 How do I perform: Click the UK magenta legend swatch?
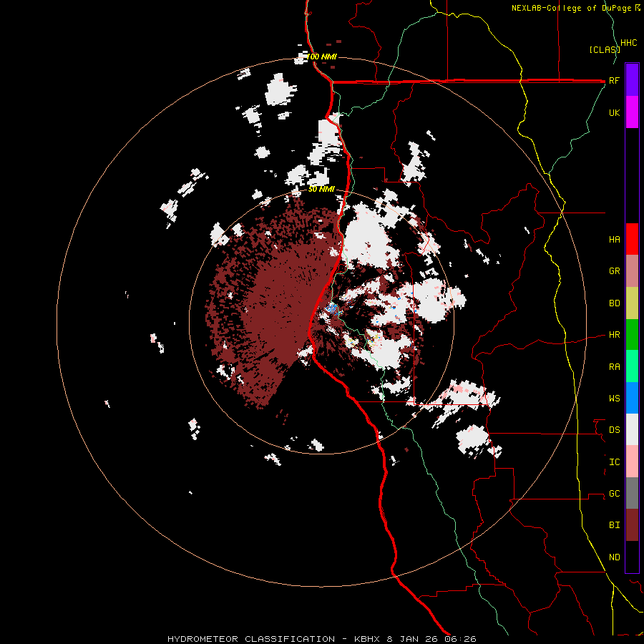click(632, 112)
